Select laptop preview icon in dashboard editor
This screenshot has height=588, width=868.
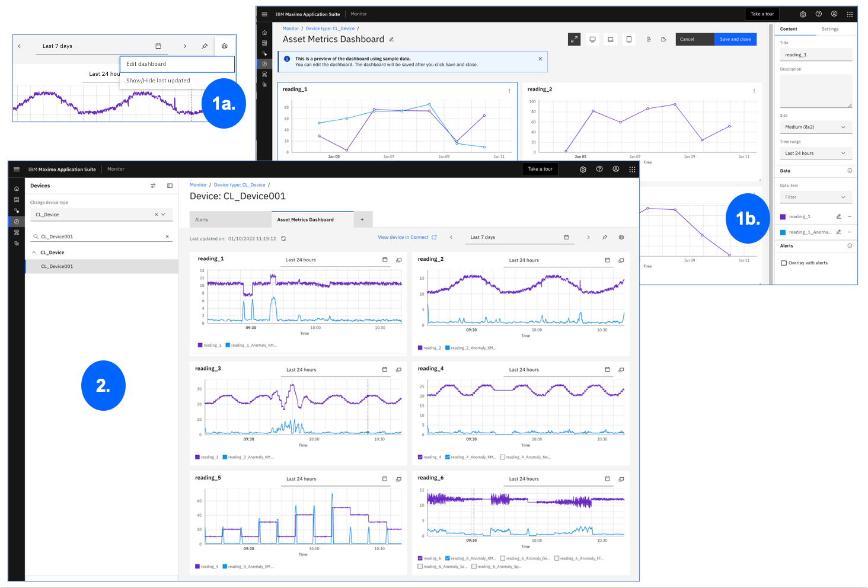tap(611, 39)
